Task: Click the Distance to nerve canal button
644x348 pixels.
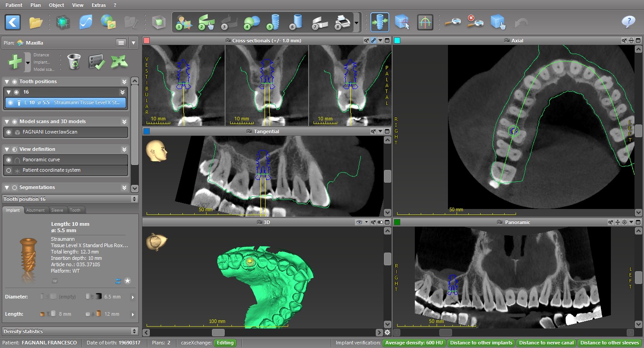Action: click(546, 343)
